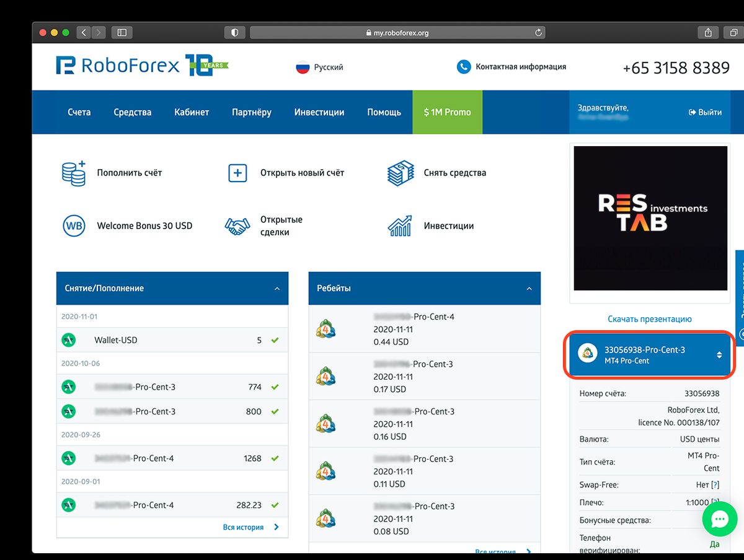Click the Safari forward navigation arrow
Image resolution: width=744 pixels, height=560 pixels.
click(x=99, y=32)
